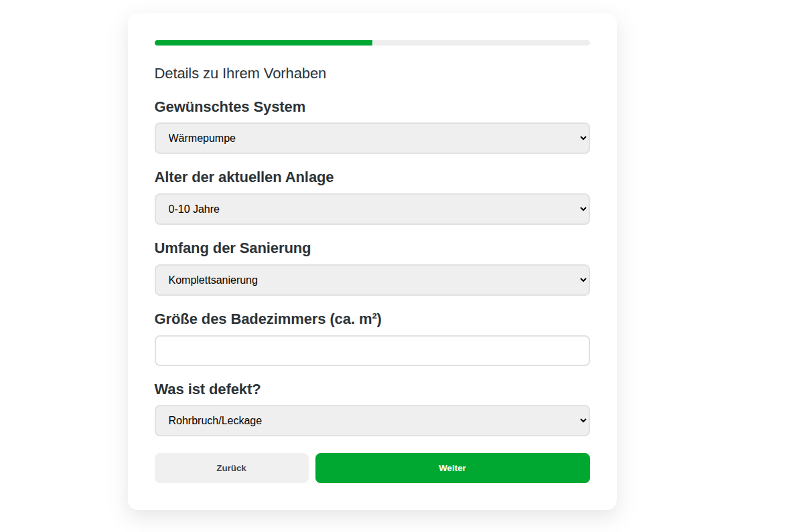Click the Details zu Ihrem Vorhaben heading
The width and height of the screenshot is (801, 532).
tap(240, 74)
